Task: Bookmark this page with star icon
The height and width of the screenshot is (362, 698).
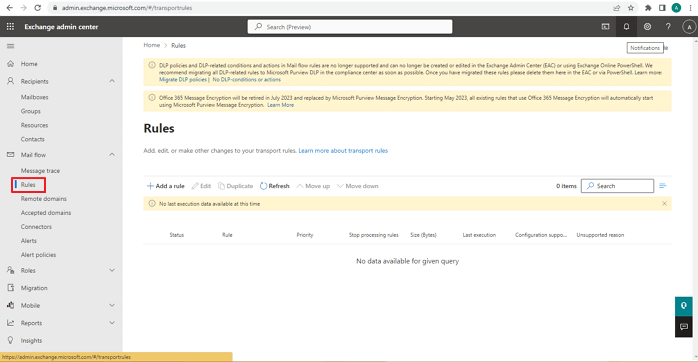Action: pyautogui.click(x=631, y=8)
